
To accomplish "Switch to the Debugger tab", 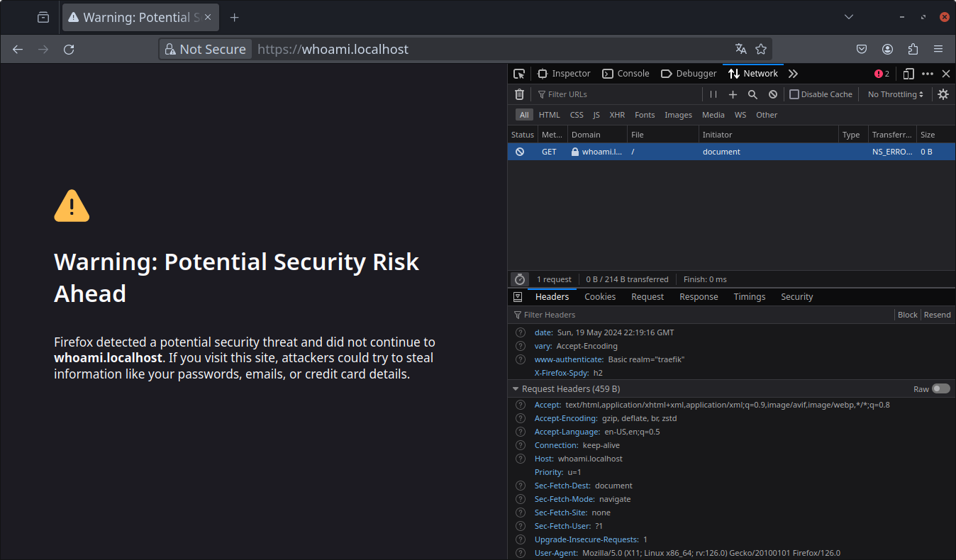I will pyautogui.click(x=689, y=74).
